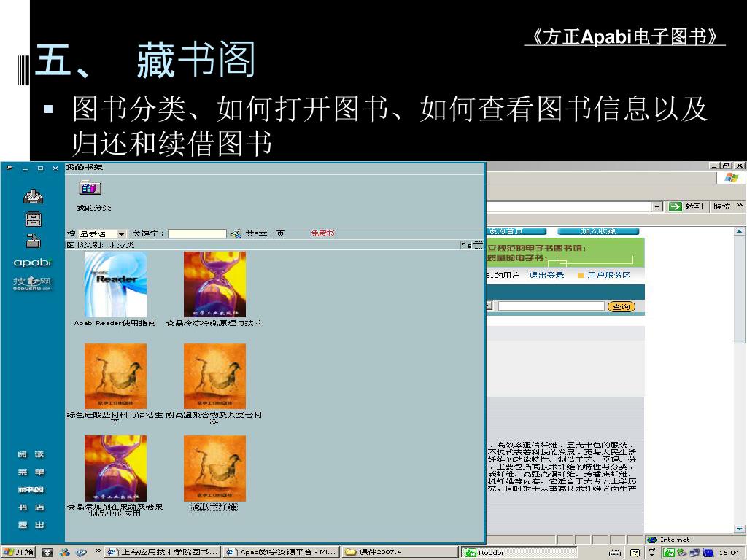
Task: Open Reader taskbar button
Action: pos(519,553)
